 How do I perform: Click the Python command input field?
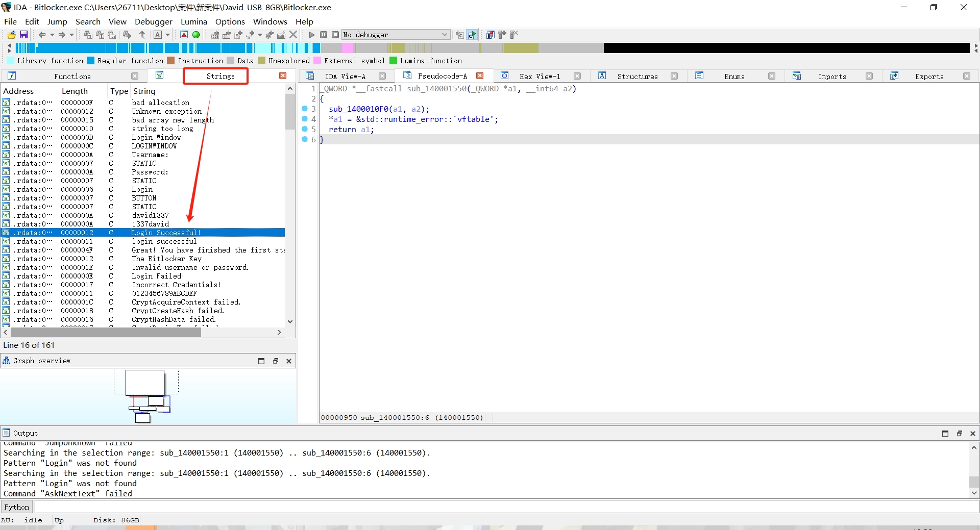click(506, 507)
